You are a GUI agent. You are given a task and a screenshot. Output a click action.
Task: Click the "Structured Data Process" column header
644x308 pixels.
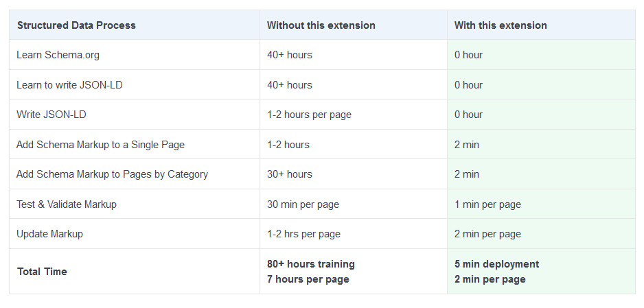pyautogui.click(x=76, y=25)
